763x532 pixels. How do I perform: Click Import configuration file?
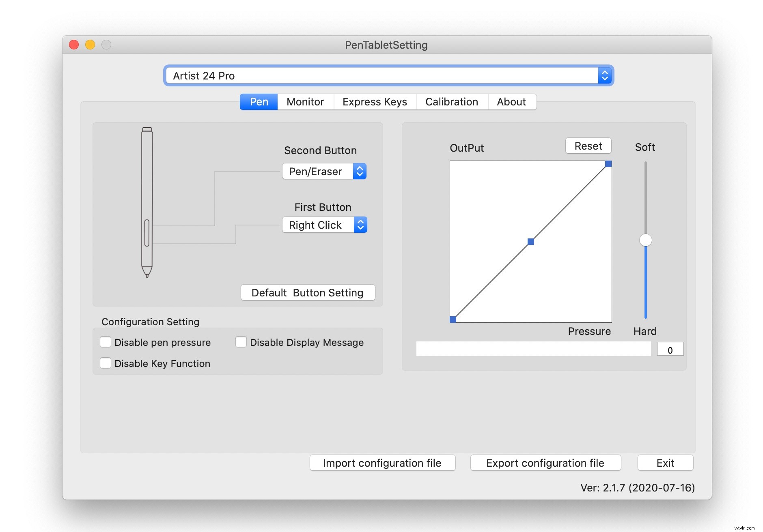pyautogui.click(x=382, y=463)
